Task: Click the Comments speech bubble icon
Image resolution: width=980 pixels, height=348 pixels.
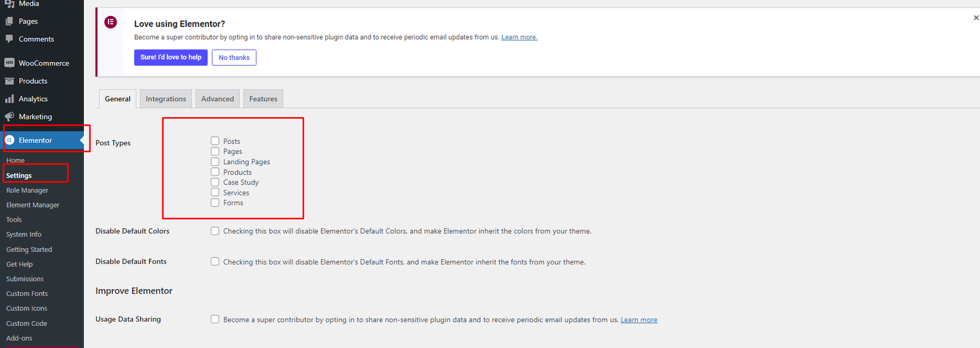Action: coord(9,39)
